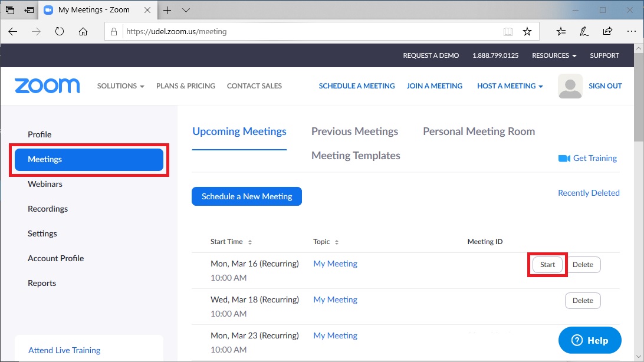The width and height of the screenshot is (644, 362).
Task: Open Reports in the sidebar
Action: click(x=41, y=283)
